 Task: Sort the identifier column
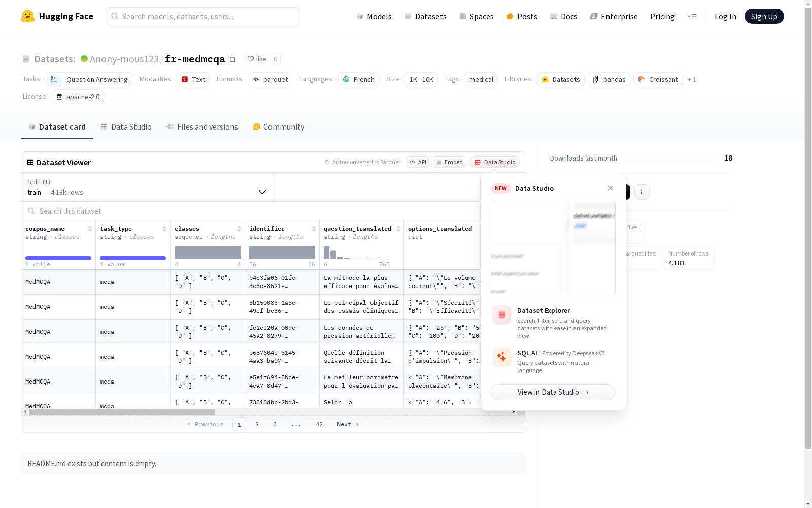pos(314,229)
